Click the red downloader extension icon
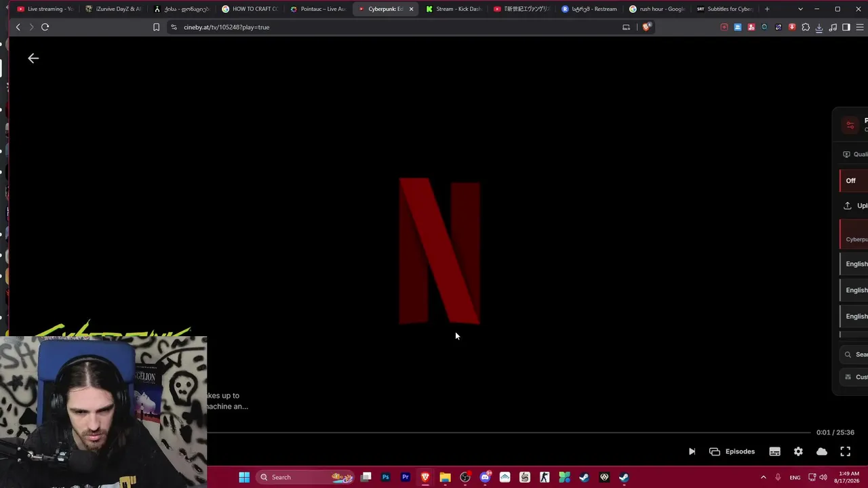 coord(792,27)
